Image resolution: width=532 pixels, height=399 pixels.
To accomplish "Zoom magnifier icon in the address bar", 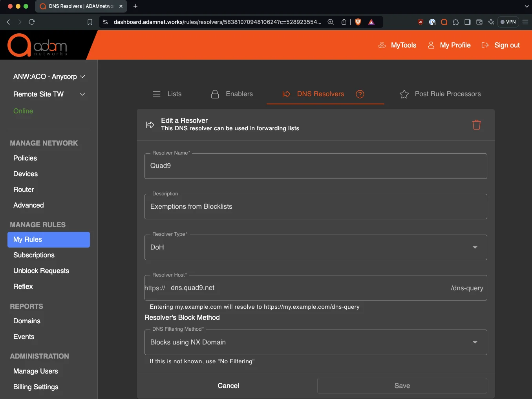I will coord(331,22).
